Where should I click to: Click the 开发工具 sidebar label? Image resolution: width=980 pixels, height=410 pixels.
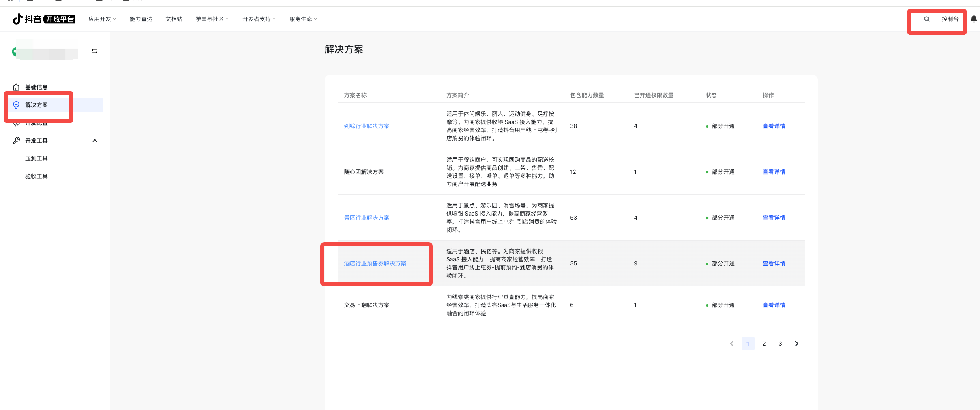(36, 141)
